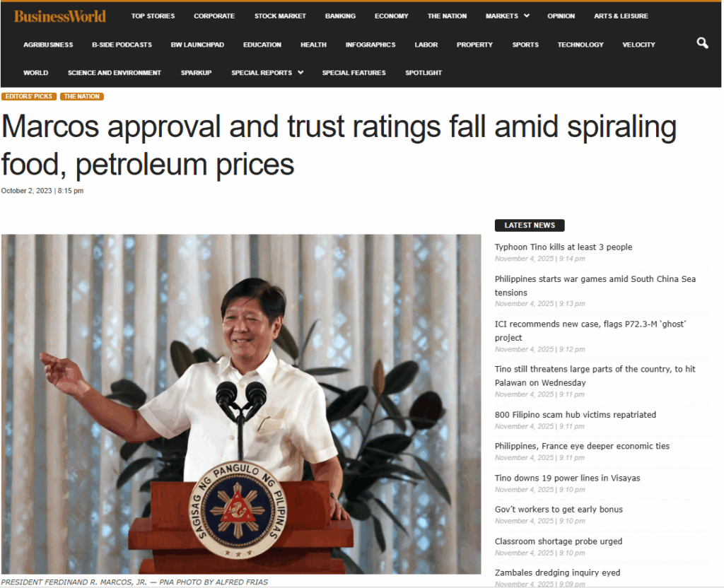Select the Editors' Picks tag
The width and height of the screenshot is (724, 588).
(x=28, y=96)
